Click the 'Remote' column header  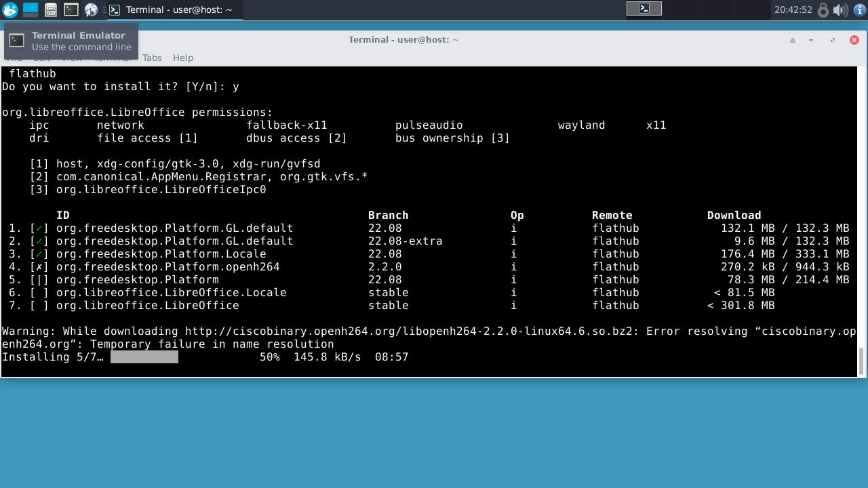click(x=612, y=216)
